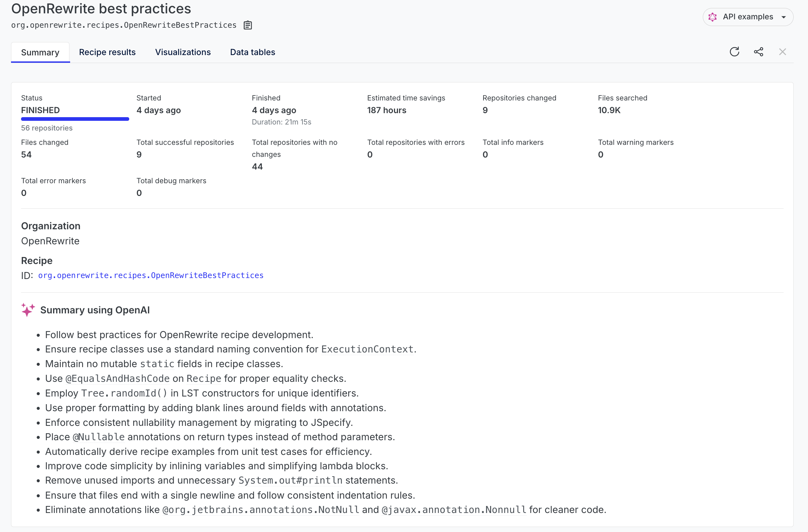Screen dimensions: 808x532
Task: Click the Summary using OpenAI heading
Action: pos(95,310)
